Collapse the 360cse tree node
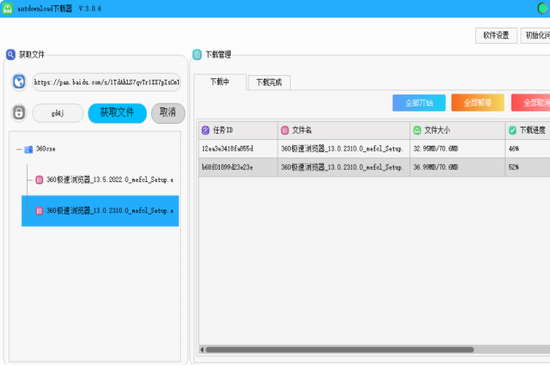550x365 pixels. [x=19, y=149]
